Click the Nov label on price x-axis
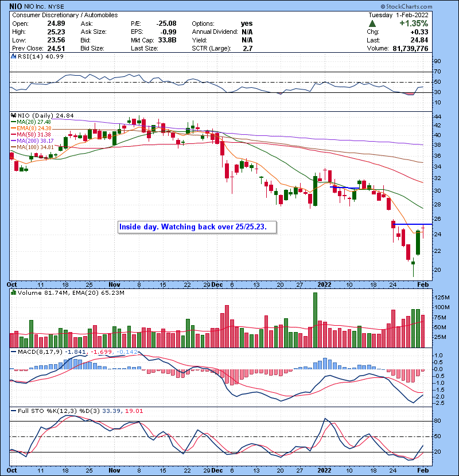Screen dimensions: 459x476 114,284
